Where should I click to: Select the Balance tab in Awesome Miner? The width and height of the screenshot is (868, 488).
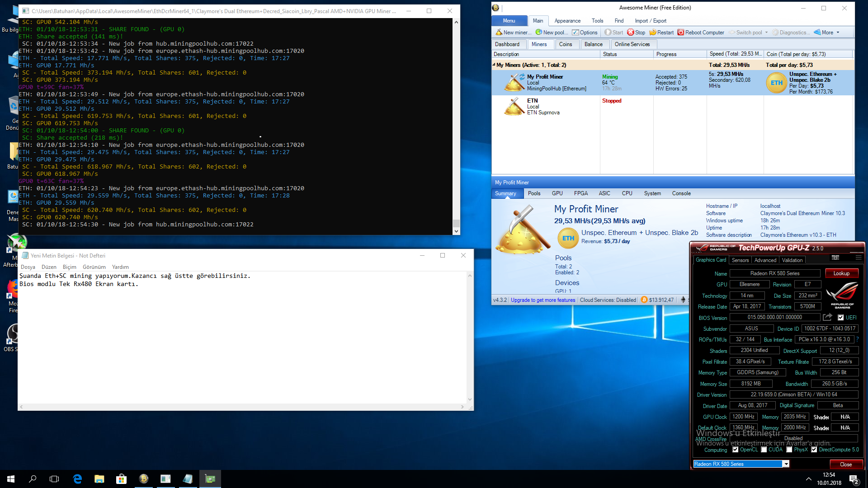coord(592,44)
